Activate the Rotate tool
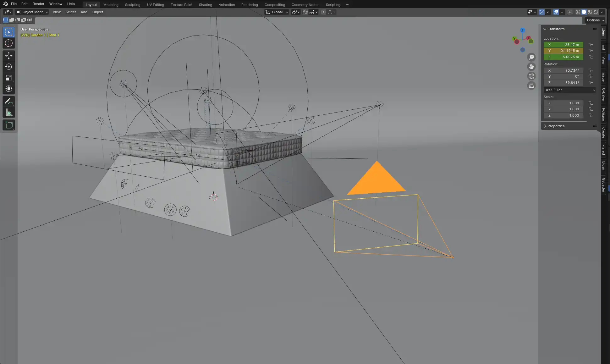610x364 pixels. tap(9, 67)
